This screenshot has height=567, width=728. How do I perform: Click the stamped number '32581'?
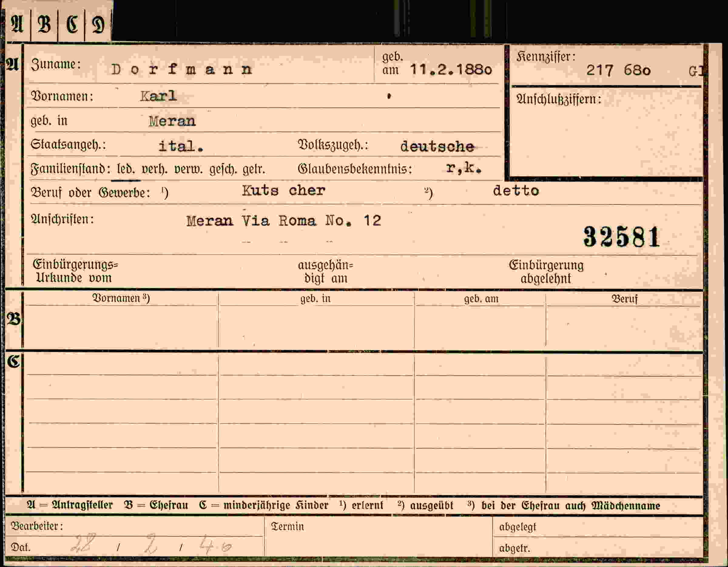621,237
